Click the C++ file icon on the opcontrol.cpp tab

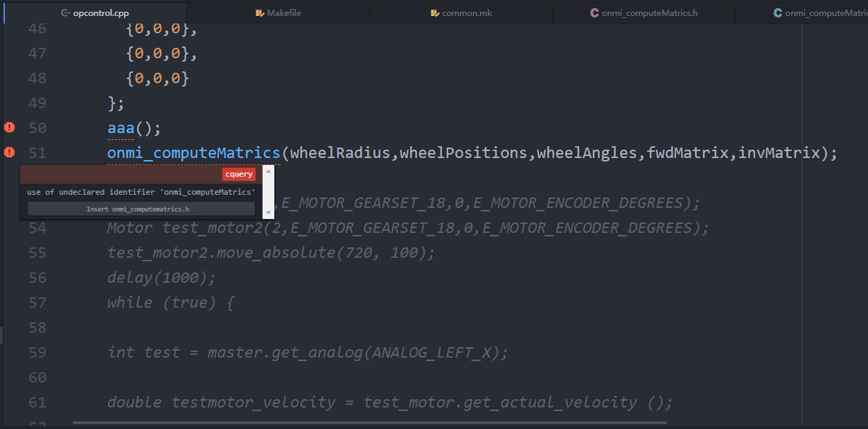pos(65,12)
